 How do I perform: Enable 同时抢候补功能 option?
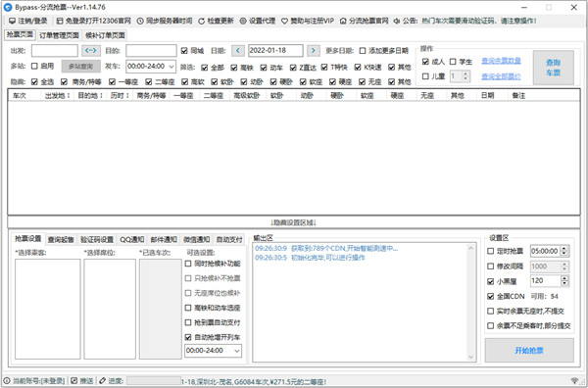point(188,264)
